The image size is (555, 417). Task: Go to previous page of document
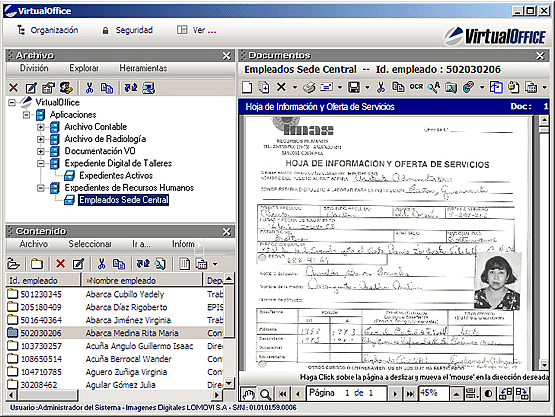pyautogui.click(x=298, y=394)
